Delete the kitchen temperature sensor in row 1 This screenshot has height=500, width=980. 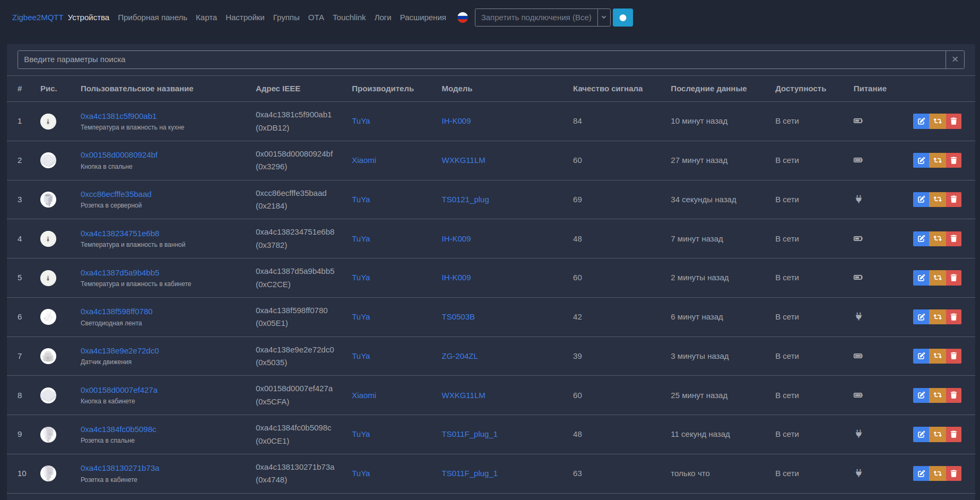(953, 121)
